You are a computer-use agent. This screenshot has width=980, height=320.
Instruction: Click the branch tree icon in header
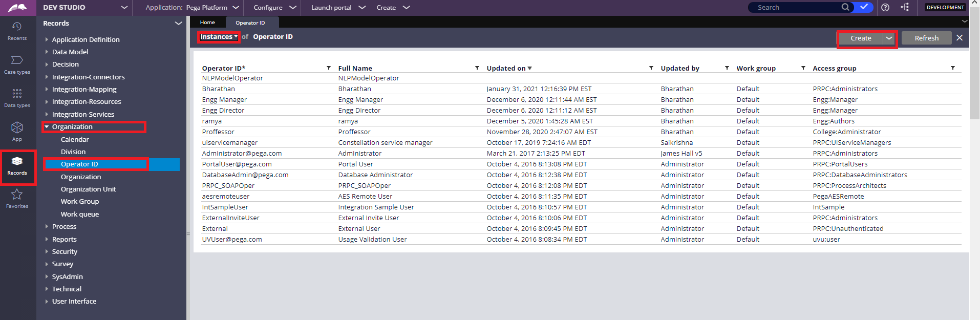point(905,7)
